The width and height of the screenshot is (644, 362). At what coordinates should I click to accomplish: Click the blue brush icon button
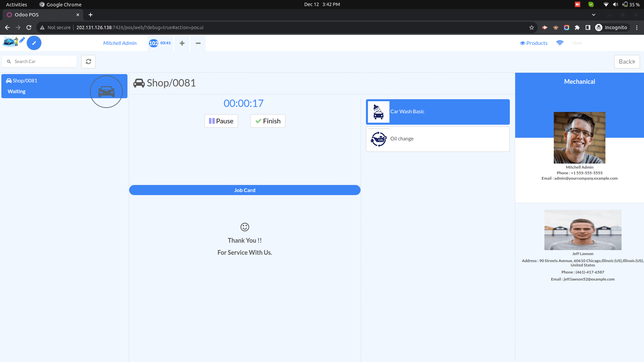tap(34, 43)
